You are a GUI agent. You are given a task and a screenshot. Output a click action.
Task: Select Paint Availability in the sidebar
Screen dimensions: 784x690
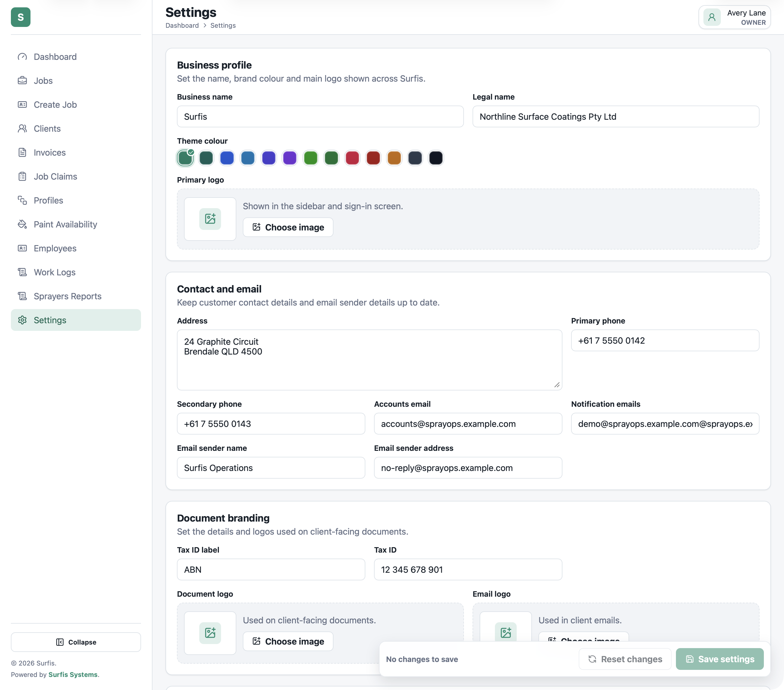(x=76, y=224)
